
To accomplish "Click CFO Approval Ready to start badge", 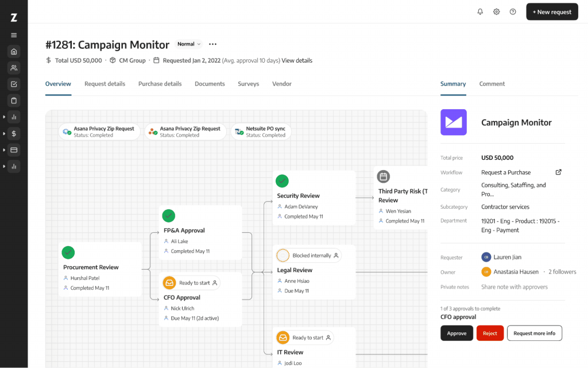I will [191, 283].
